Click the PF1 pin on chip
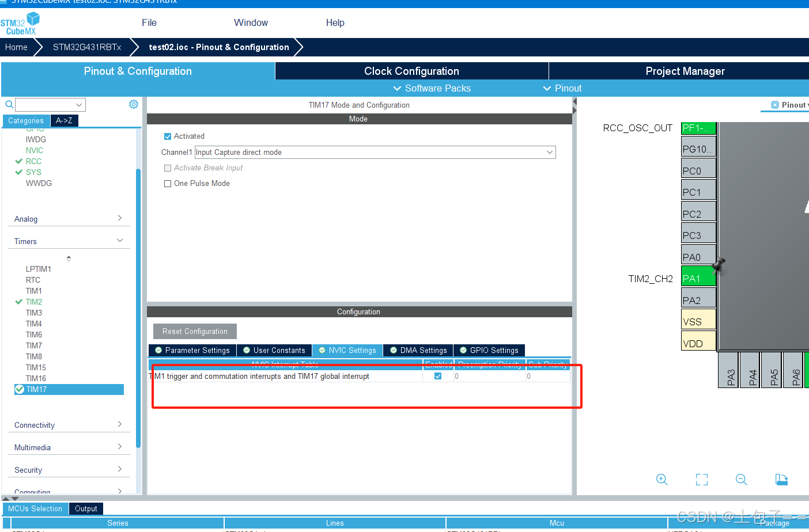 (x=698, y=128)
